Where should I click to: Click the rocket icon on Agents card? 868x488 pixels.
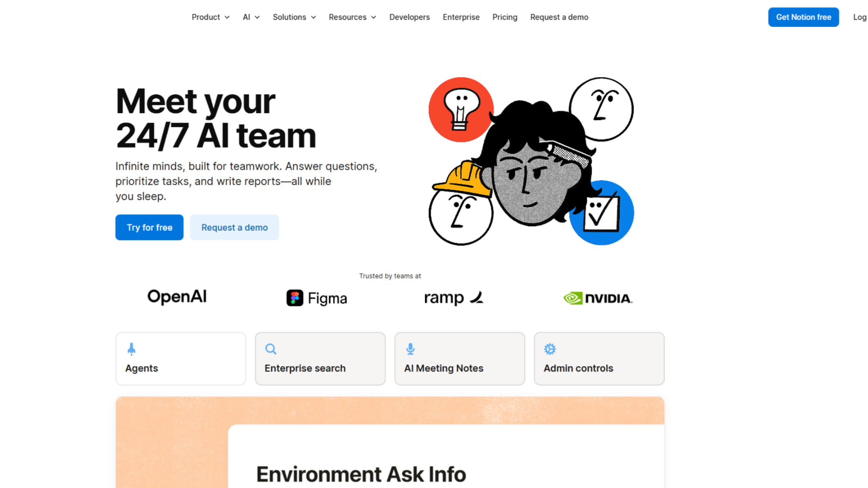[131, 349]
